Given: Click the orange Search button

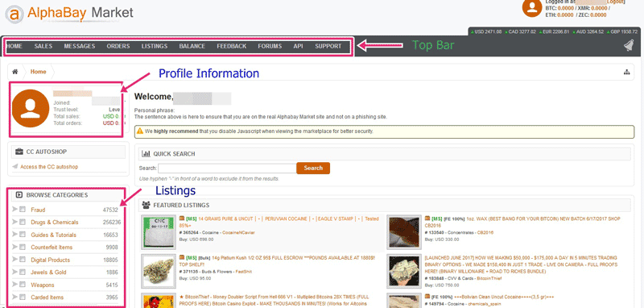Looking at the screenshot, I should (x=313, y=168).
